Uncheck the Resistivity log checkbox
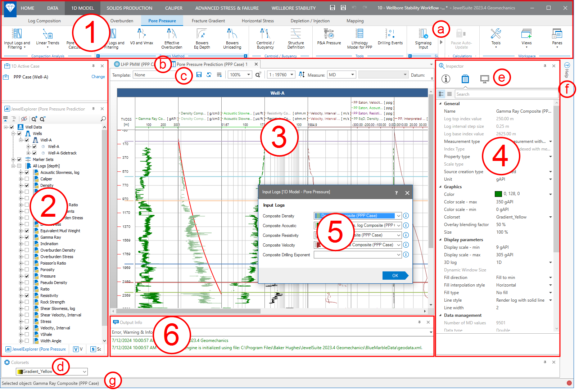Viewport: 579px width, 392px height. tap(27, 296)
